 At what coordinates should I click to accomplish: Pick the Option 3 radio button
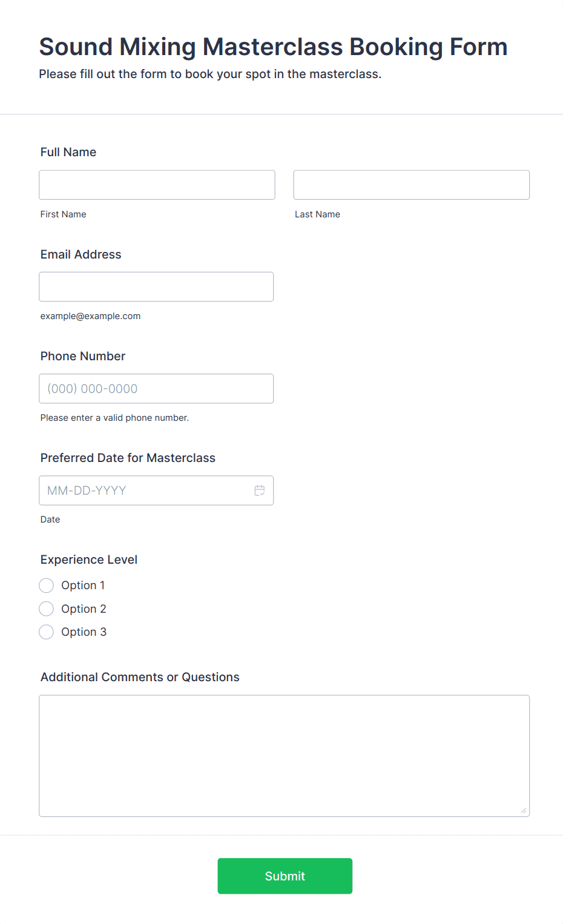[x=47, y=632]
